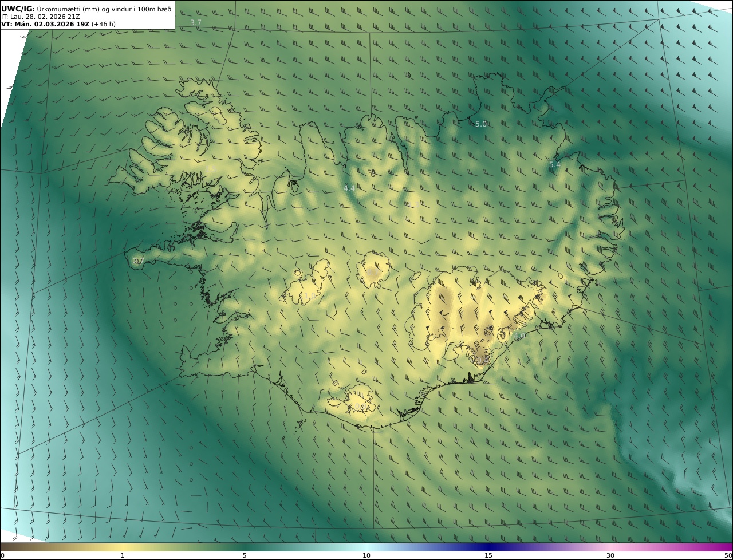This screenshot has height=560, width=733.
Task: Click the 1.0 value label on the glacier
Action: pyautogui.click(x=309, y=296)
